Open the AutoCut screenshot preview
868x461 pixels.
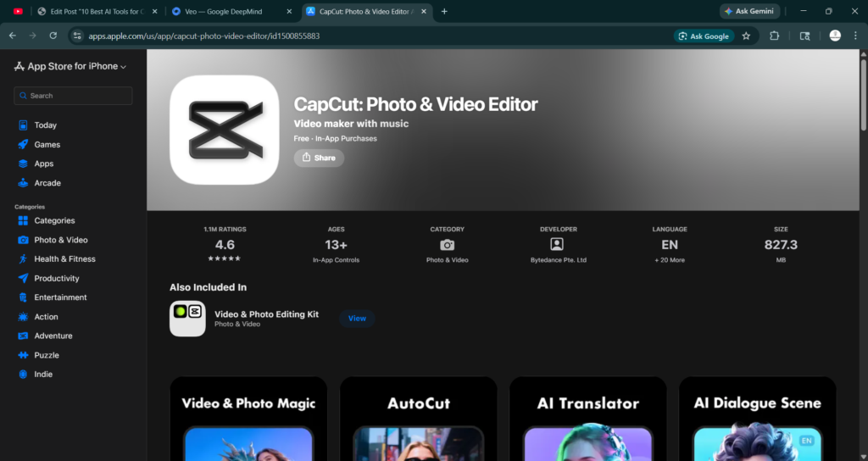419,419
